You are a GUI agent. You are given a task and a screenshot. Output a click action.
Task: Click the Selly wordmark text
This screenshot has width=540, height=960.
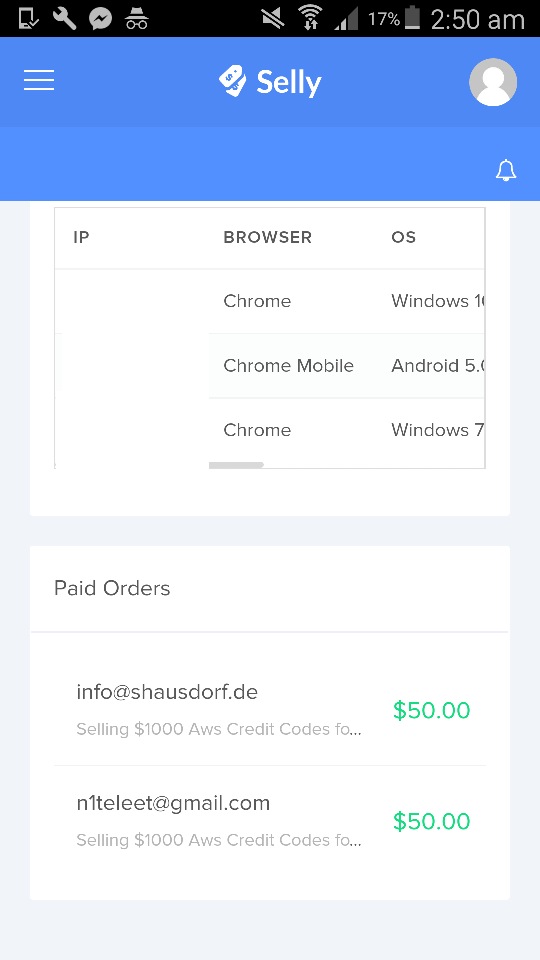pyautogui.click(x=289, y=83)
